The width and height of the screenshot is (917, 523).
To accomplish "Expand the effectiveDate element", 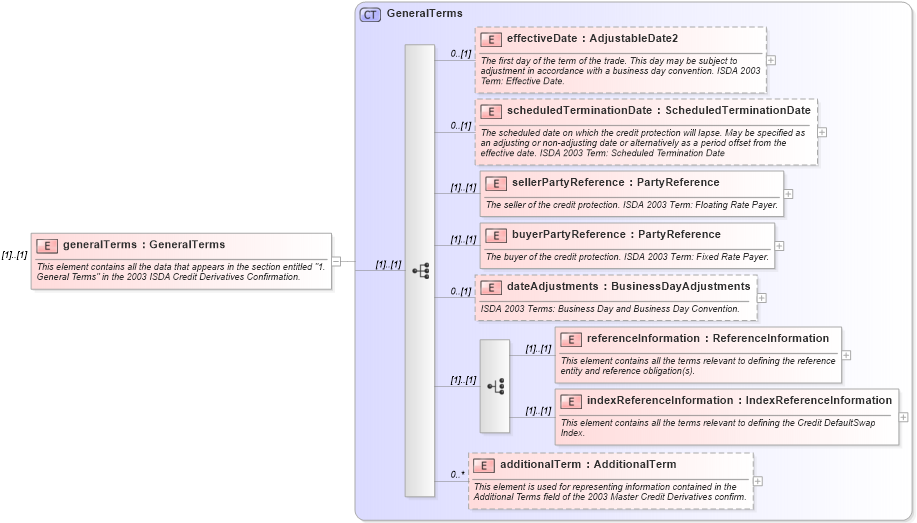I will click(771, 60).
